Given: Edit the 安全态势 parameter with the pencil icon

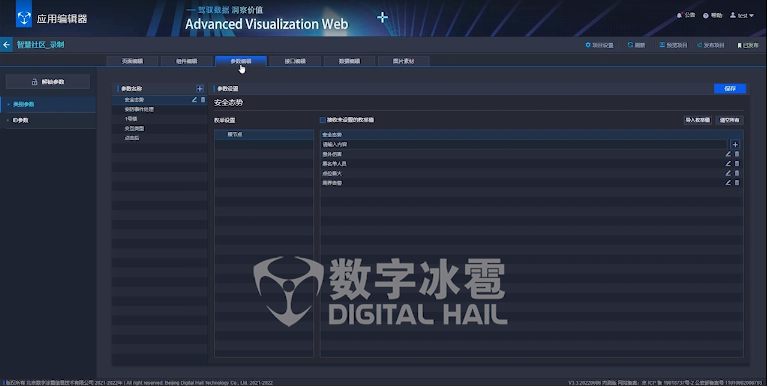Looking at the screenshot, I should [194, 99].
